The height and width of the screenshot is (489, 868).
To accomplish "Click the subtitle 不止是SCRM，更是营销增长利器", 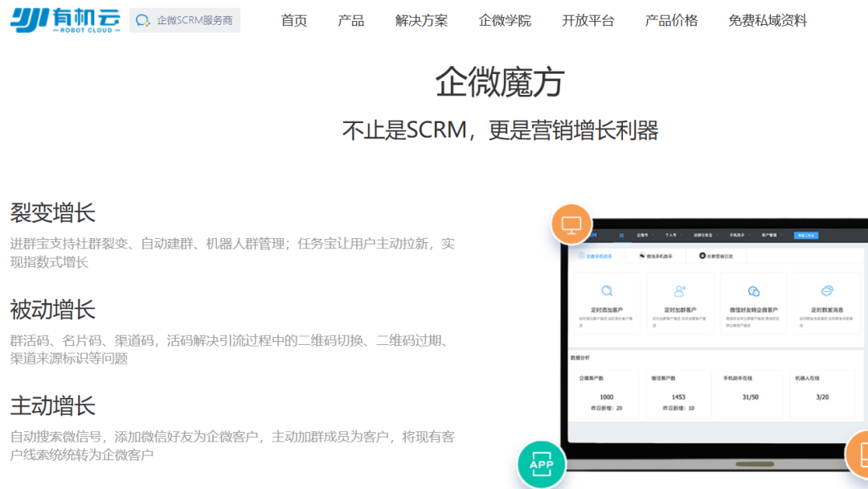I will coord(500,131).
